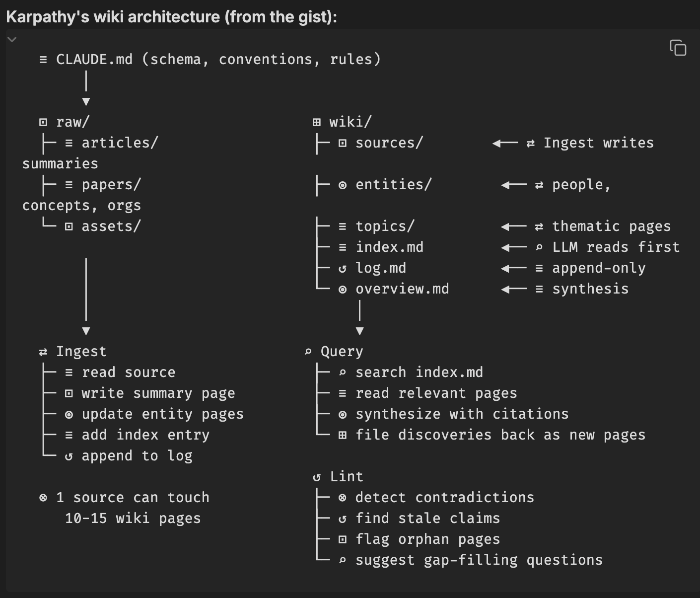Expand the topics/ tree entry
Screen dimensions: 700x598
385,226
